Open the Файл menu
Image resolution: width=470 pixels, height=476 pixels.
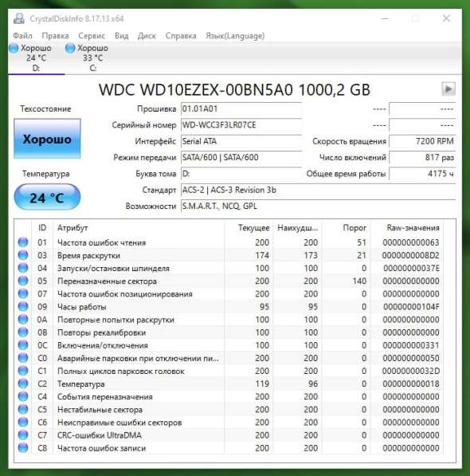(23, 36)
